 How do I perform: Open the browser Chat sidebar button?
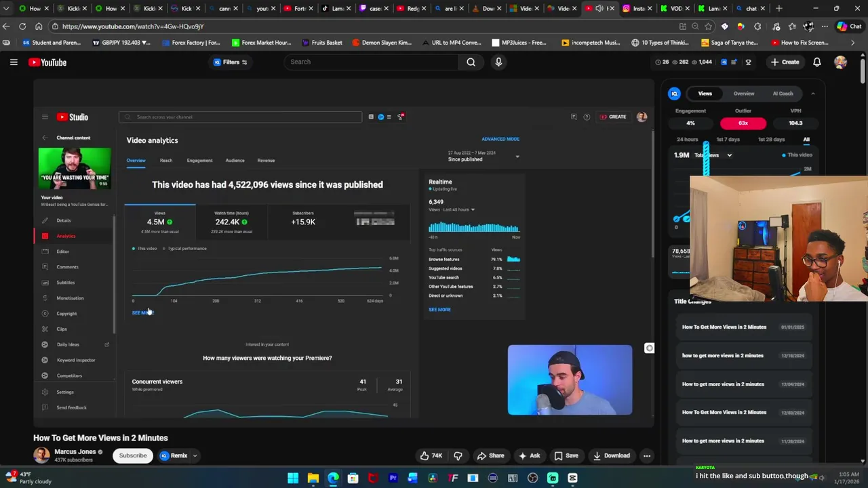[x=850, y=26]
